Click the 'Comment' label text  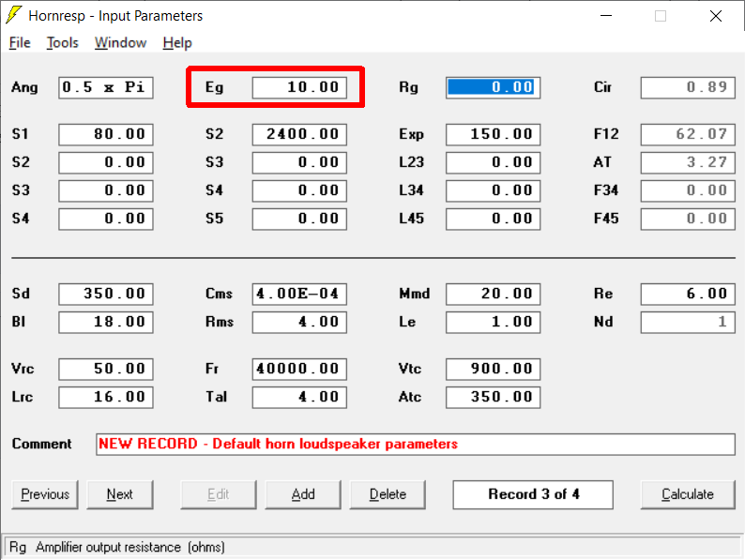coord(42,444)
